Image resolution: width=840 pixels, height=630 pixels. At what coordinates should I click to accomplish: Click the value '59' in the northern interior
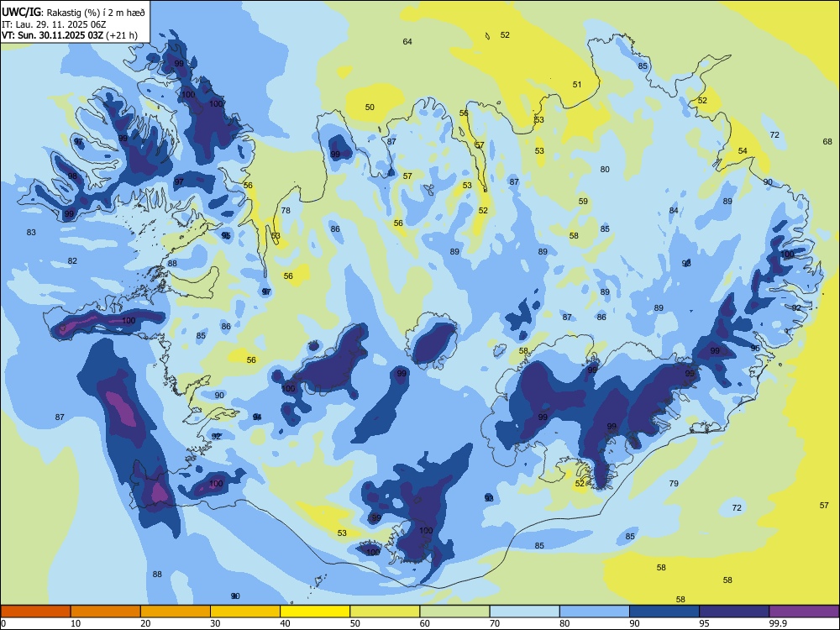coord(584,202)
